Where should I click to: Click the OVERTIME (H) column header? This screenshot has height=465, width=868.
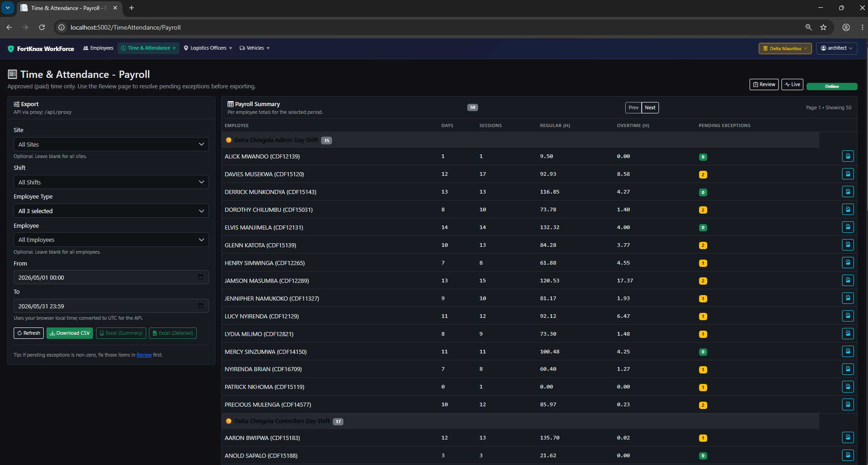tap(633, 126)
